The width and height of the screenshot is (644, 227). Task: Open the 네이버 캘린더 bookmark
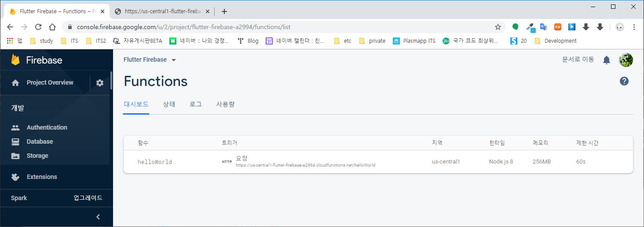(x=295, y=41)
